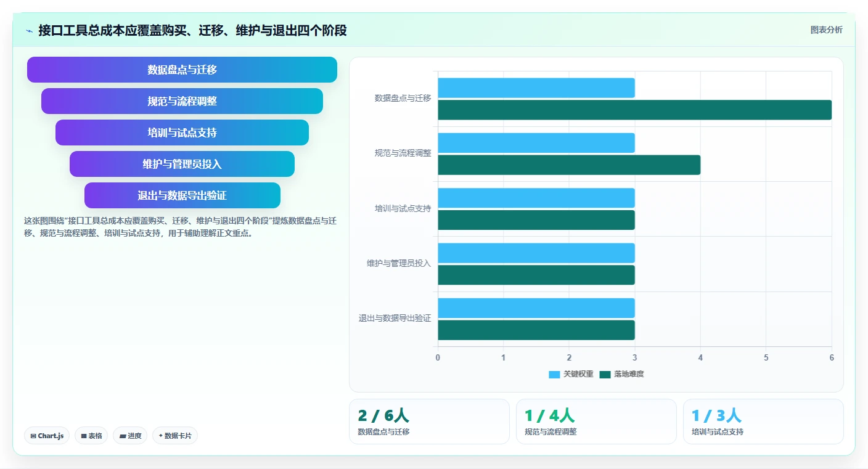Viewport: 868px width, 469px height.
Task: Click x-axis tick value 0
Action: [x=438, y=357]
